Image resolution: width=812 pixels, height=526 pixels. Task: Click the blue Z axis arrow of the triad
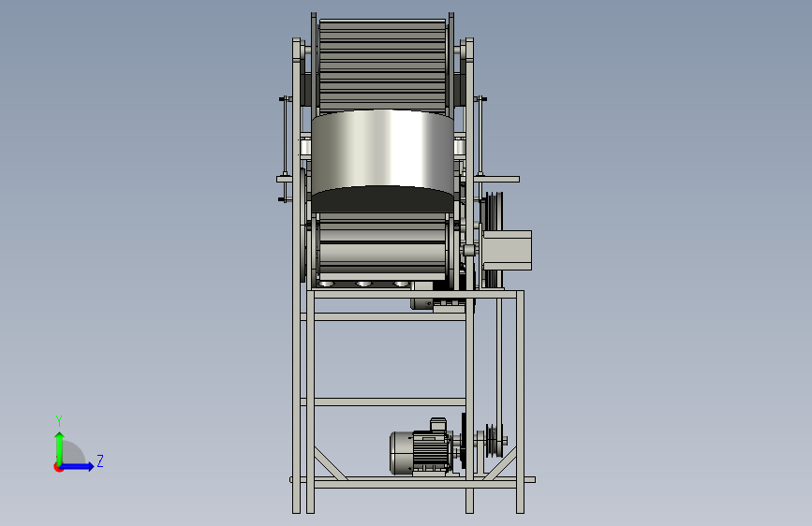pos(78,466)
